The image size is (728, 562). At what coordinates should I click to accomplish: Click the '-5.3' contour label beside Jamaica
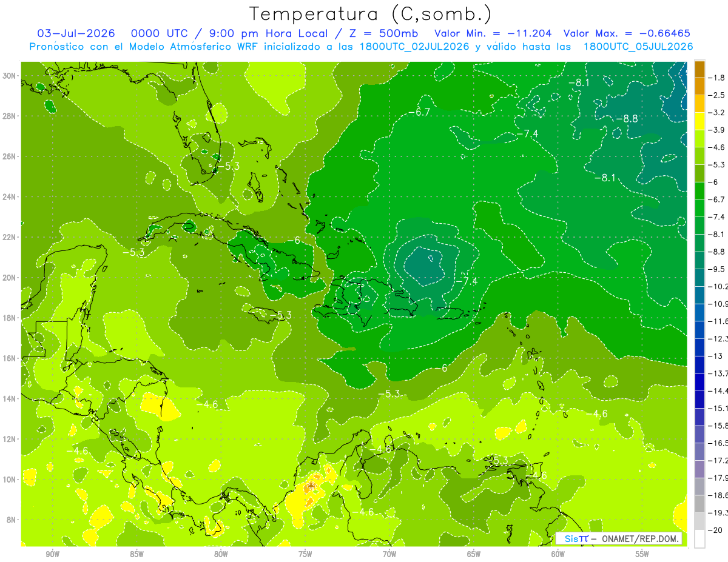[x=280, y=315]
